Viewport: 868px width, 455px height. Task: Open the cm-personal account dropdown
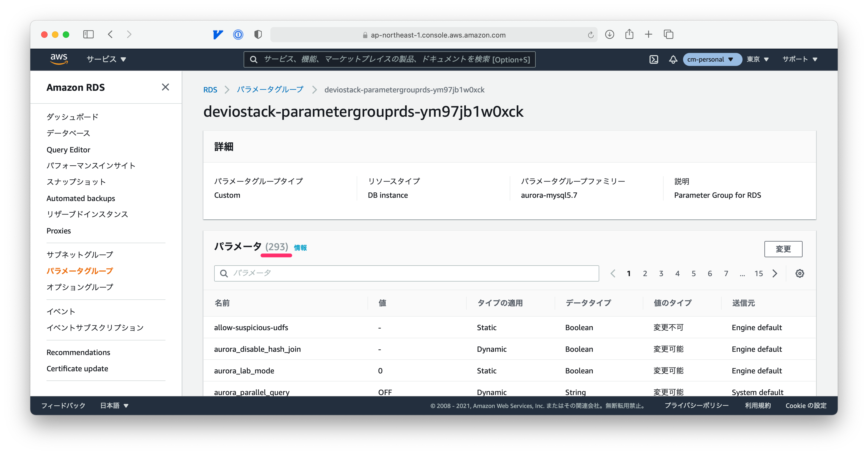pos(712,59)
